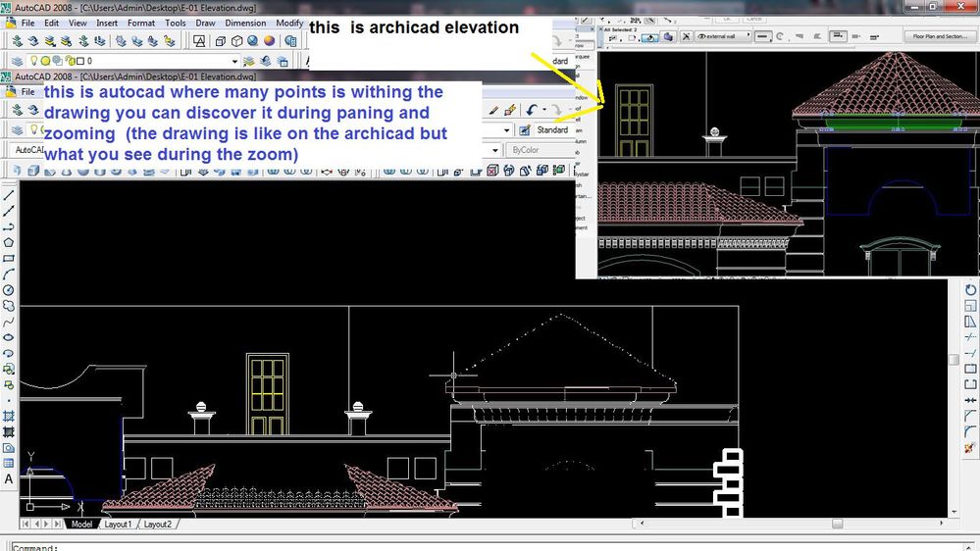Open the View menu
The width and height of the screenshot is (980, 551).
tap(77, 24)
